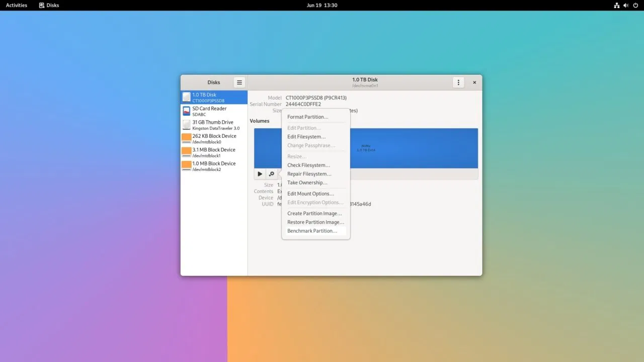Open the drive options three-dot menu

point(458,82)
